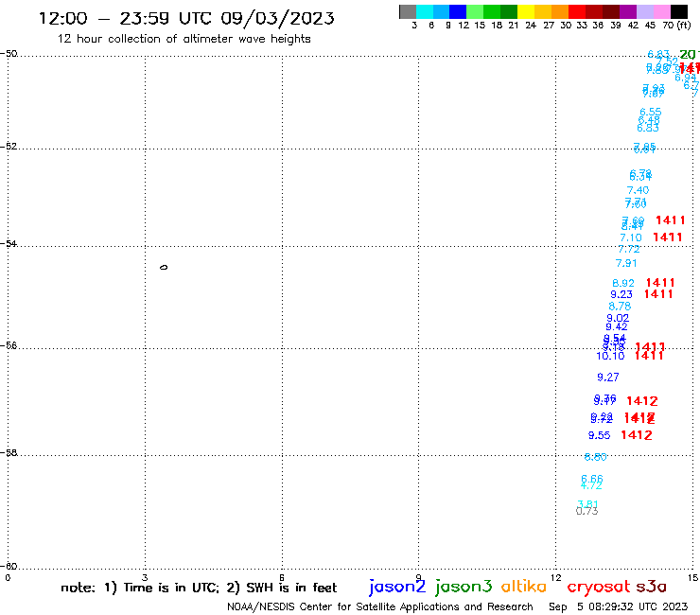Select the 9.02 wave height value
The height and width of the screenshot is (615, 700).
[618, 318]
